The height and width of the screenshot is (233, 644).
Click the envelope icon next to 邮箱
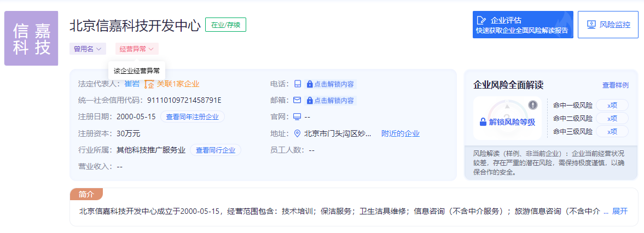point(298,101)
